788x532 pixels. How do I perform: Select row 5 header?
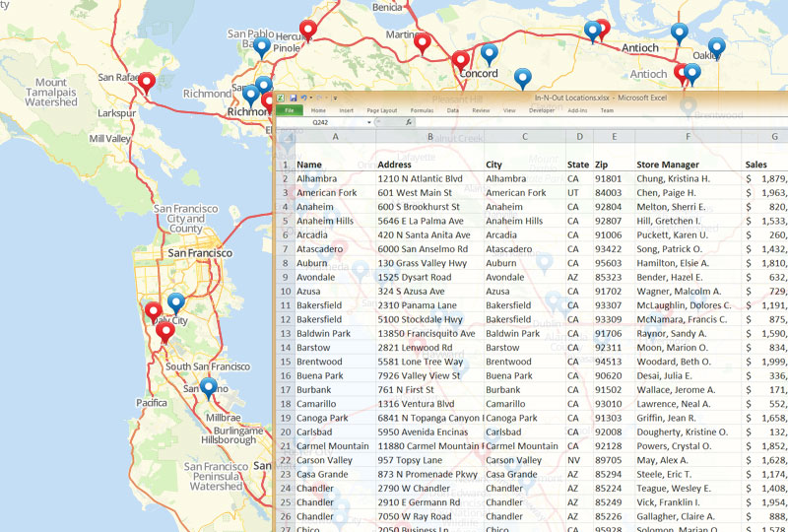pyautogui.click(x=285, y=221)
